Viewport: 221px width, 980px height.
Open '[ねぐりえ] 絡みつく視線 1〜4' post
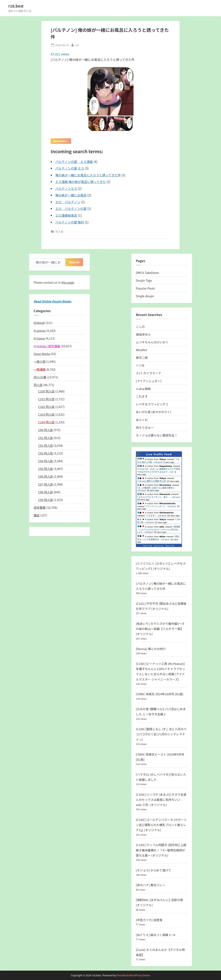[155, 935]
